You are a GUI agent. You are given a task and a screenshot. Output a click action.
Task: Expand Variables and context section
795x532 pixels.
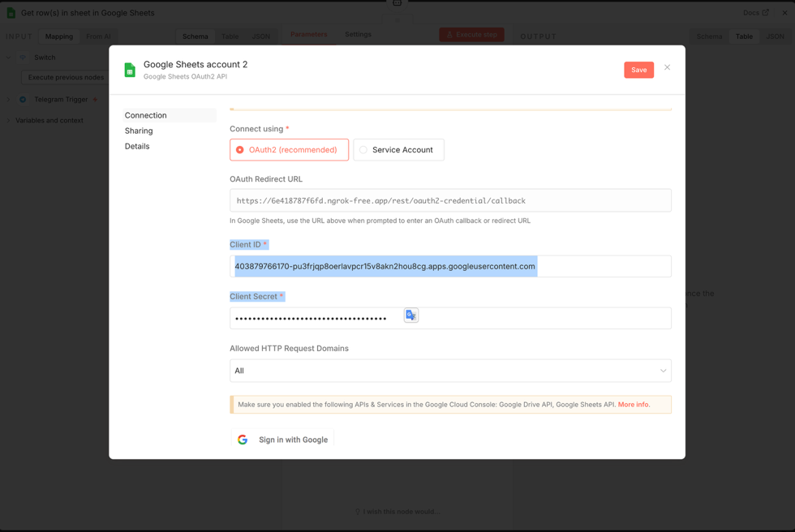(x=9, y=121)
